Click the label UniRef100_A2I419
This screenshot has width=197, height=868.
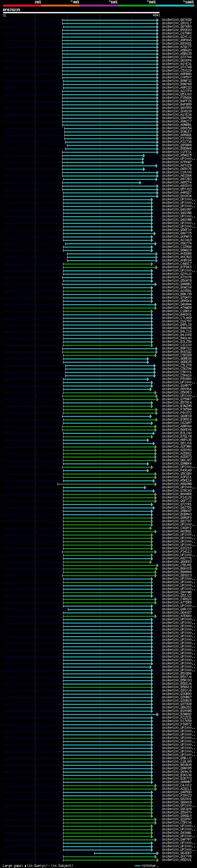pyautogui.click(x=177, y=240)
